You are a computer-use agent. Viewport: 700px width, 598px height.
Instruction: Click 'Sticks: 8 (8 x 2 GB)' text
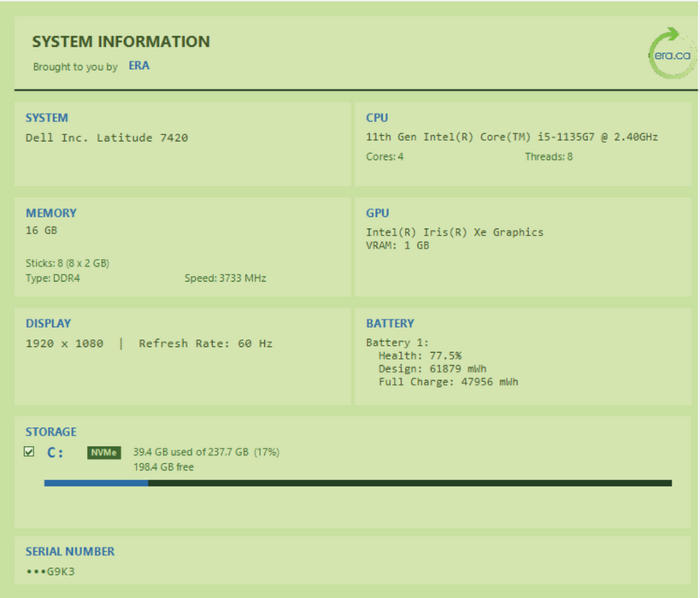[x=68, y=263]
